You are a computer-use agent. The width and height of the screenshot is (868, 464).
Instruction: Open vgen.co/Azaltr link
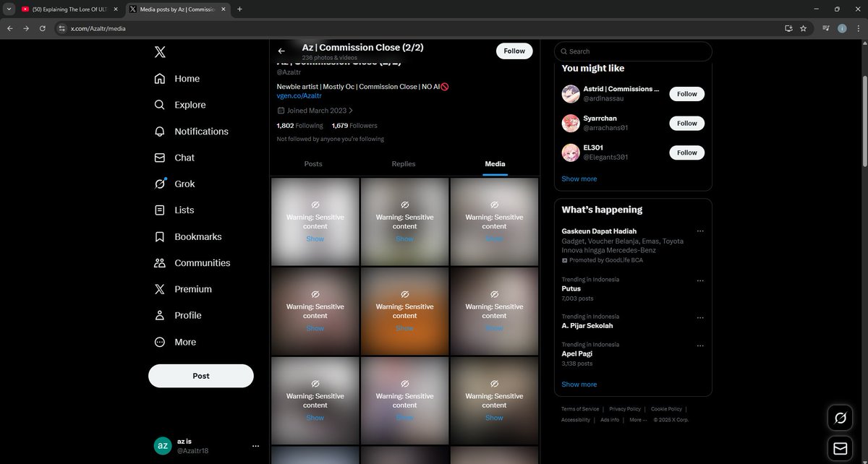click(x=299, y=95)
